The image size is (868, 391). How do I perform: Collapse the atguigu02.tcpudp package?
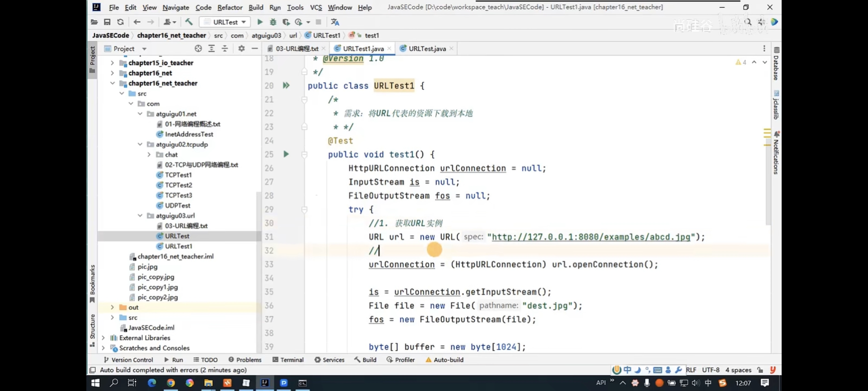[140, 144]
